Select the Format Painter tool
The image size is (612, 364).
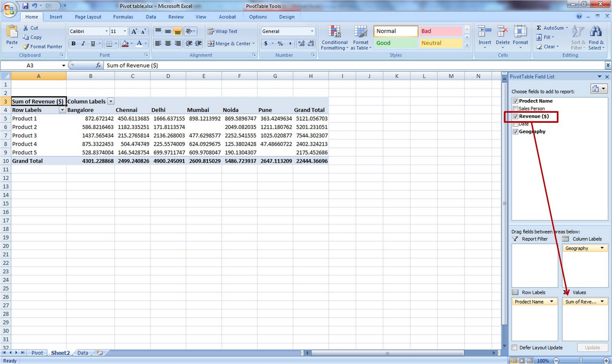42,46
